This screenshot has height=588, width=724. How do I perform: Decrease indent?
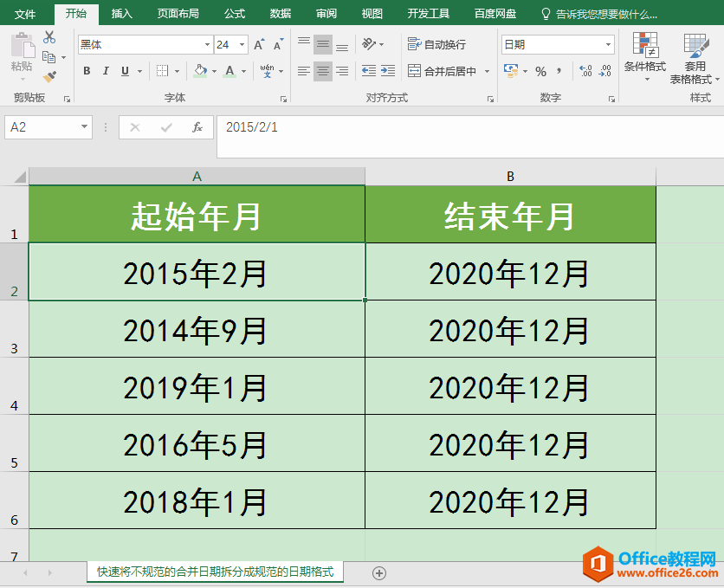pos(368,71)
